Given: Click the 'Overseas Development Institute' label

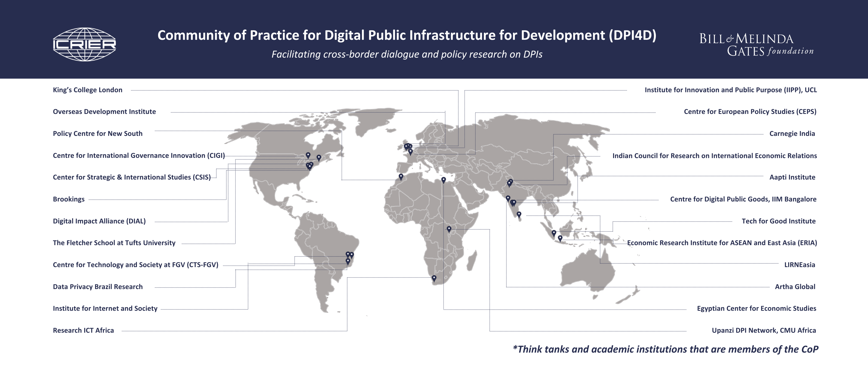Looking at the screenshot, I should point(104,112).
